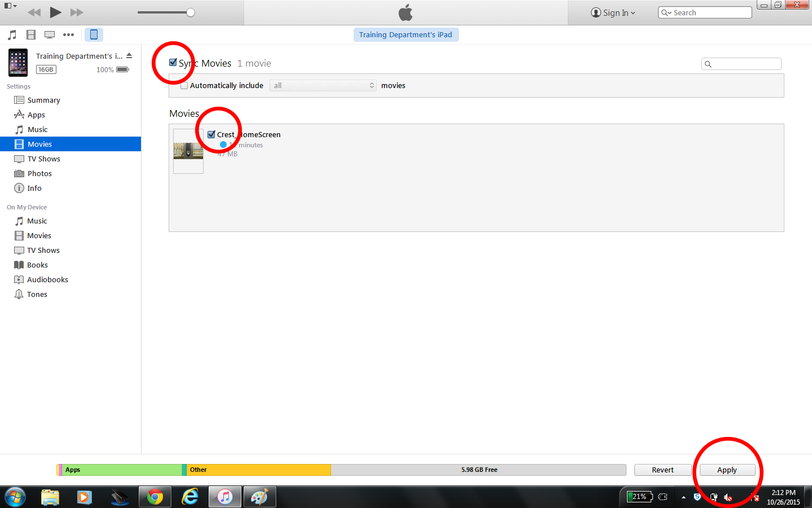Click the '1 movie' count text

point(254,63)
